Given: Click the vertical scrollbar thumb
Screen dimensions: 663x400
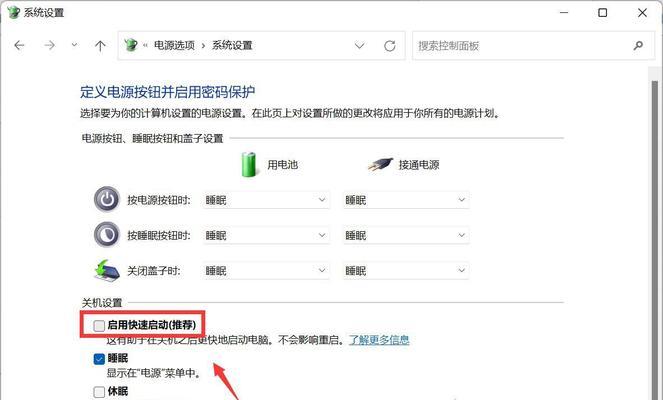Looking at the screenshot, I should click(x=655, y=239).
